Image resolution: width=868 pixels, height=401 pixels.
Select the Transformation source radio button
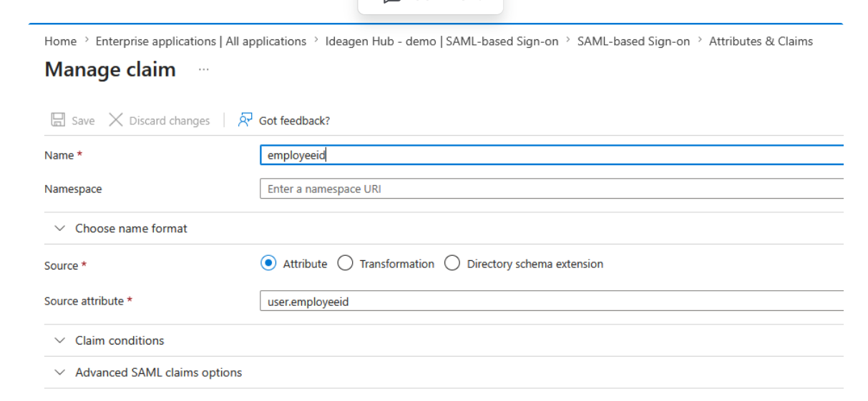[345, 264]
